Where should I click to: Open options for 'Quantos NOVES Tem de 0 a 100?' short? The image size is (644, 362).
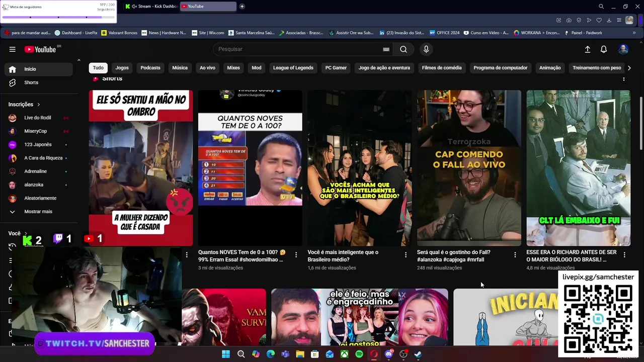296,255
